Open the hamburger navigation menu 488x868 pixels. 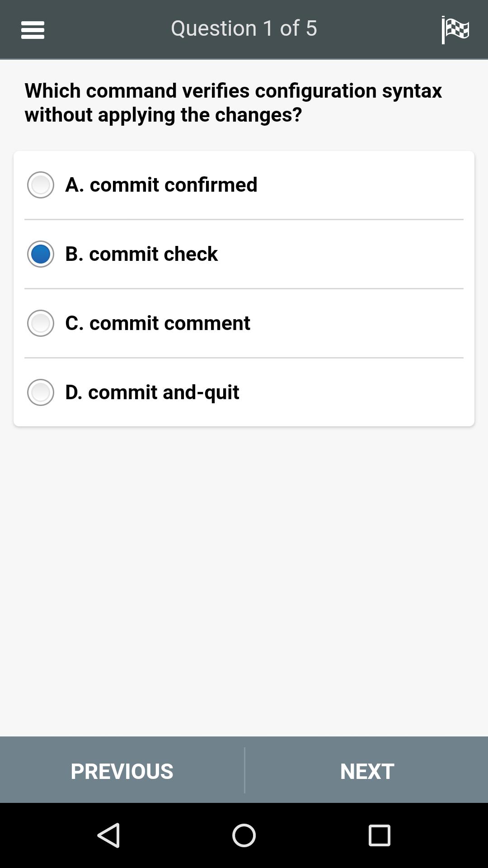(33, 30)
